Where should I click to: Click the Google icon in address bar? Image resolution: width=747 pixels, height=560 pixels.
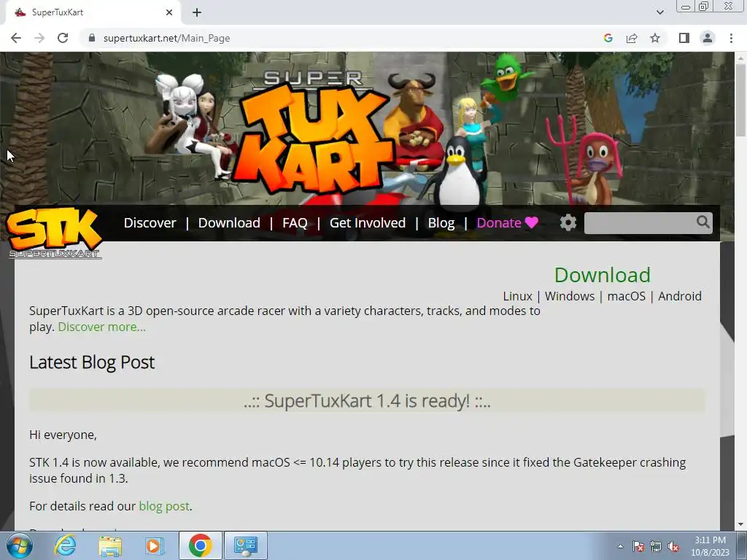pyautogui.click(x=608, y=38)
